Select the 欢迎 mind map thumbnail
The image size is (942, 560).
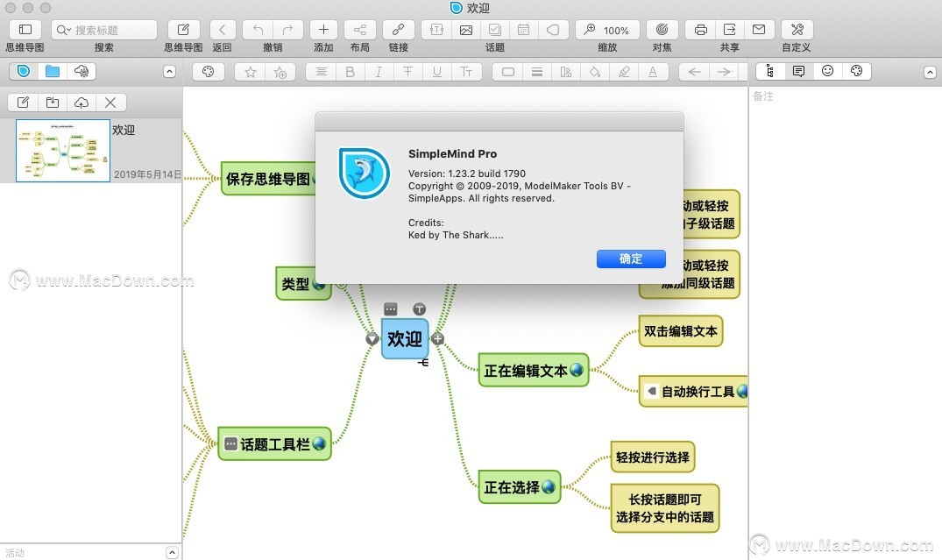pos(63,151)
